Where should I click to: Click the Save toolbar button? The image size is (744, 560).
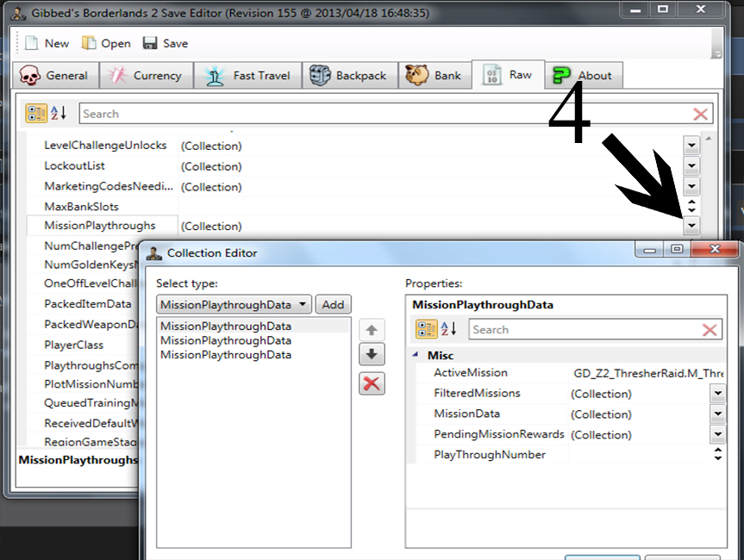(x=166, y=44)
